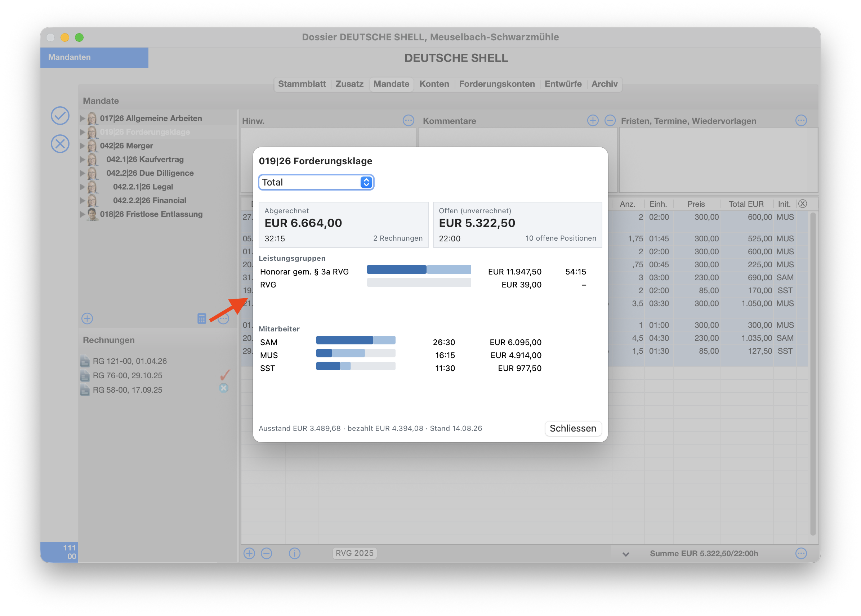
Task: Open the Total dropdown in the dialog
Action: coord(316,182)
